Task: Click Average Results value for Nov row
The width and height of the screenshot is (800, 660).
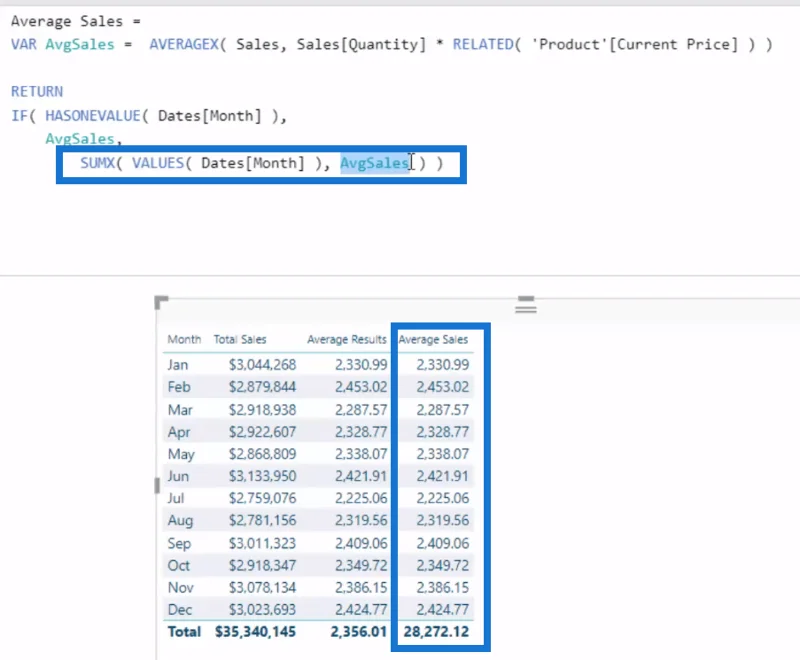Action: 361,588
